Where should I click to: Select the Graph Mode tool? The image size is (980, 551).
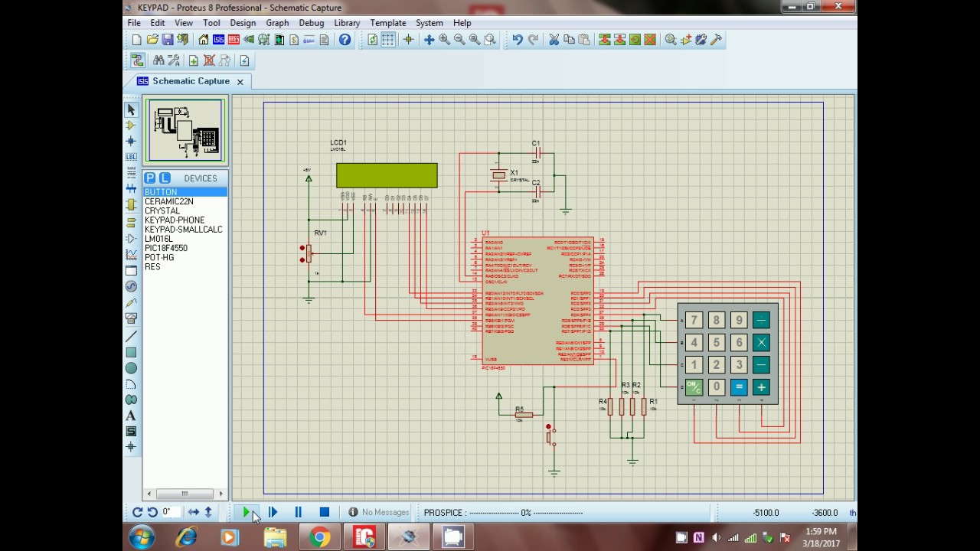(x=131, y=254)
